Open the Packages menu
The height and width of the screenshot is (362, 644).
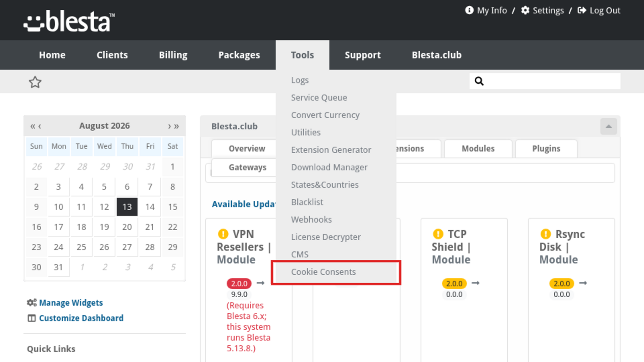tap(239, 55)
